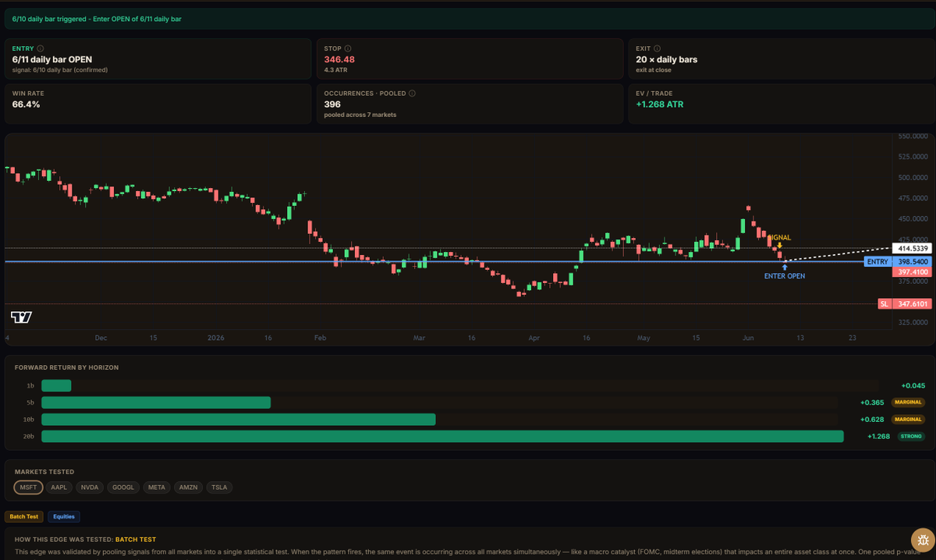The image size is (936, 560).
Task: Select the AMZN market chip
Action: (x=188, y=487)
